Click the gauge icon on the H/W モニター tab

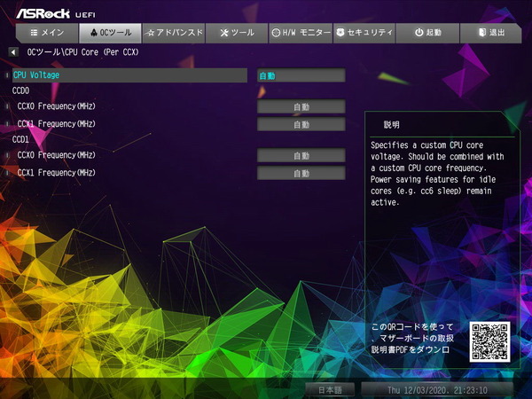pos(277,33)
